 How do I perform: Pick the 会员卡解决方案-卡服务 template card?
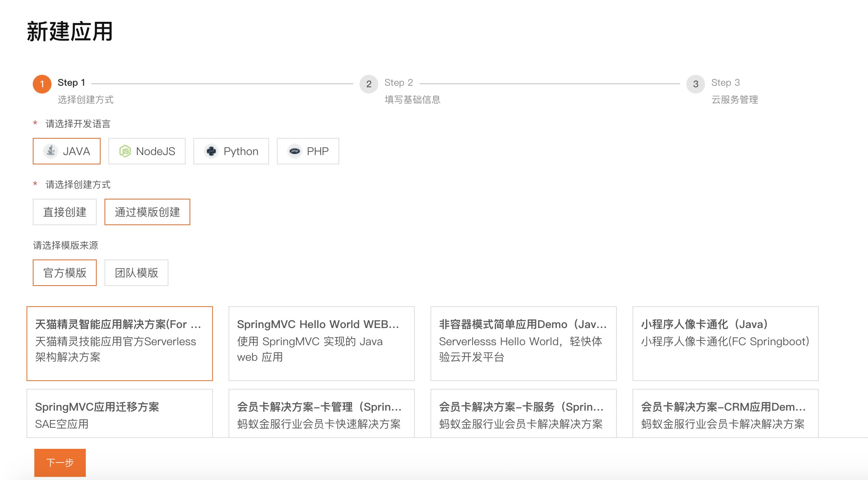524,413
